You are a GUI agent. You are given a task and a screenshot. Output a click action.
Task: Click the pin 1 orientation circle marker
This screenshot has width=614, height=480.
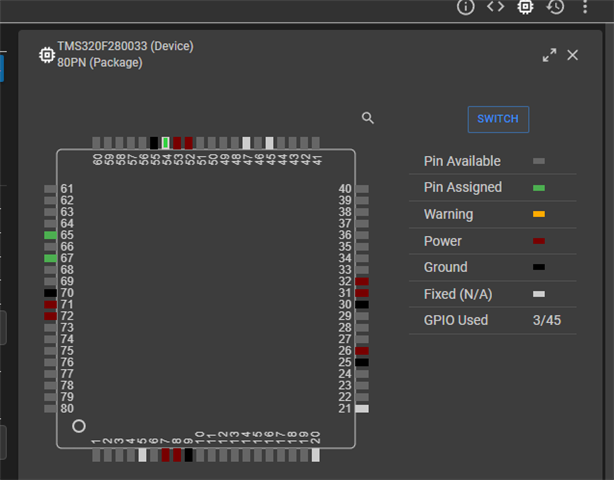[x=79, y=426]
